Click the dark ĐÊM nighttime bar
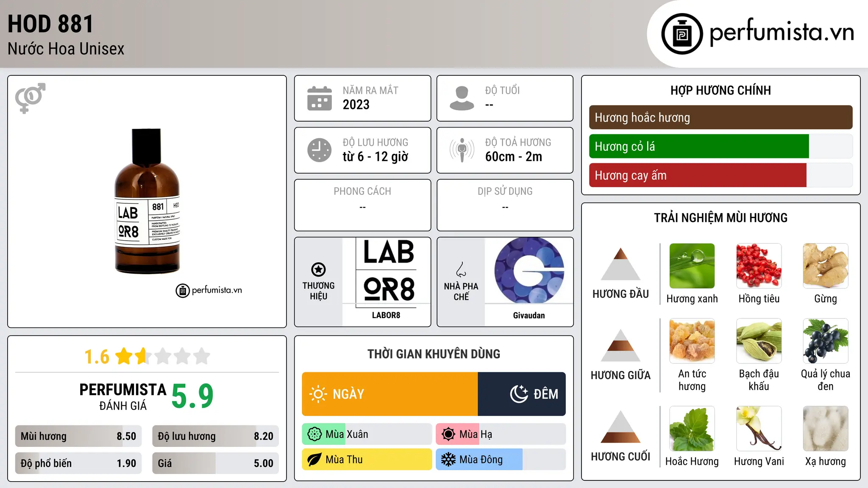Image resolution: width=868 pixels, height=488 pixels. click(522, 394)
